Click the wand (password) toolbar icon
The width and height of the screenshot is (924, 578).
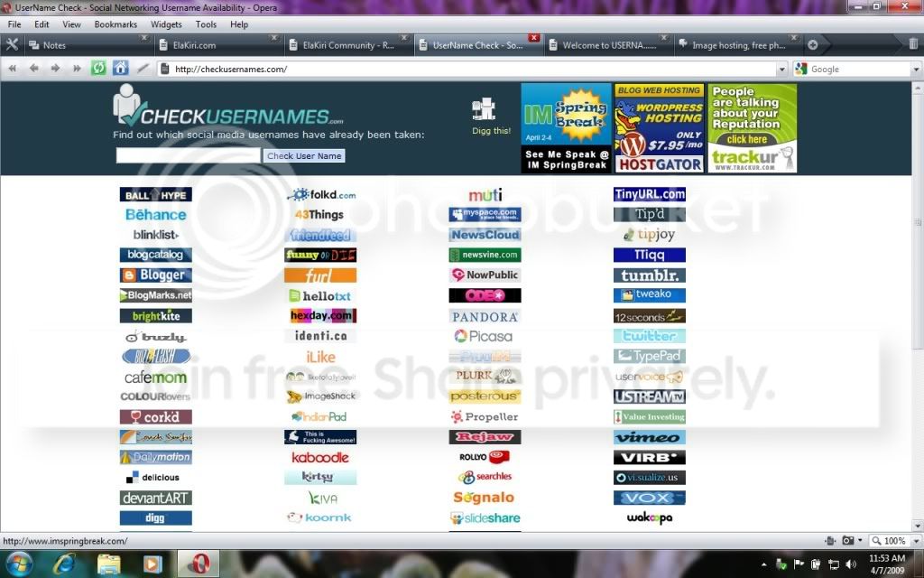point(142,69)
